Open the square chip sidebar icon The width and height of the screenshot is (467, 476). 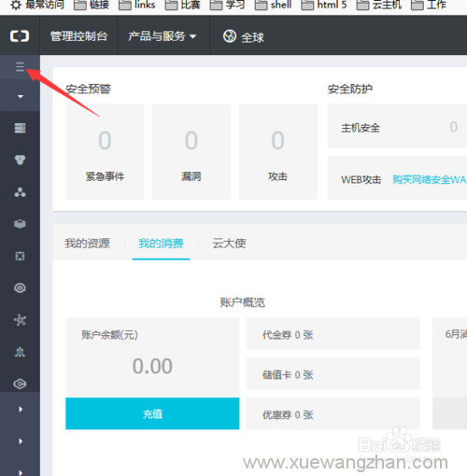(x=20, y=256)
